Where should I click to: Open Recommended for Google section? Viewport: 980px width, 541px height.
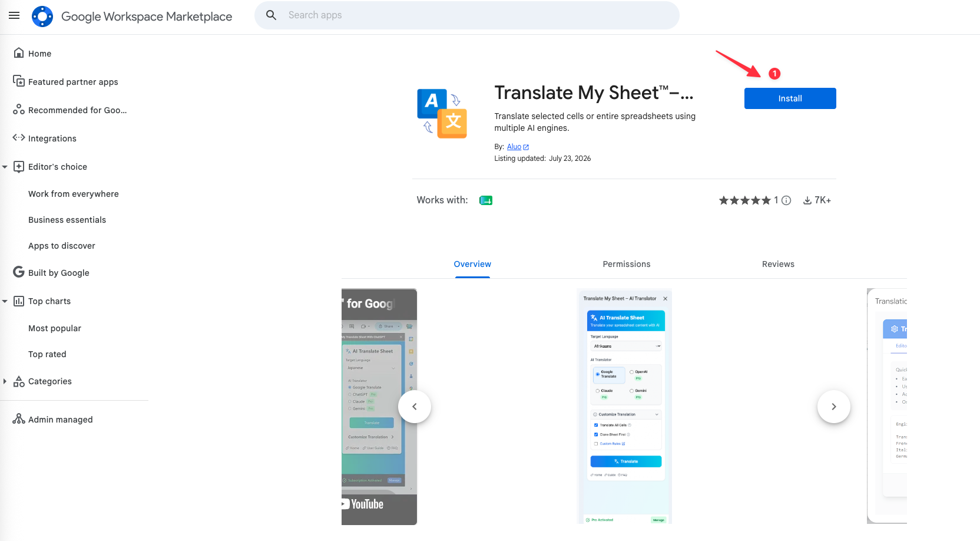(77, 110)
